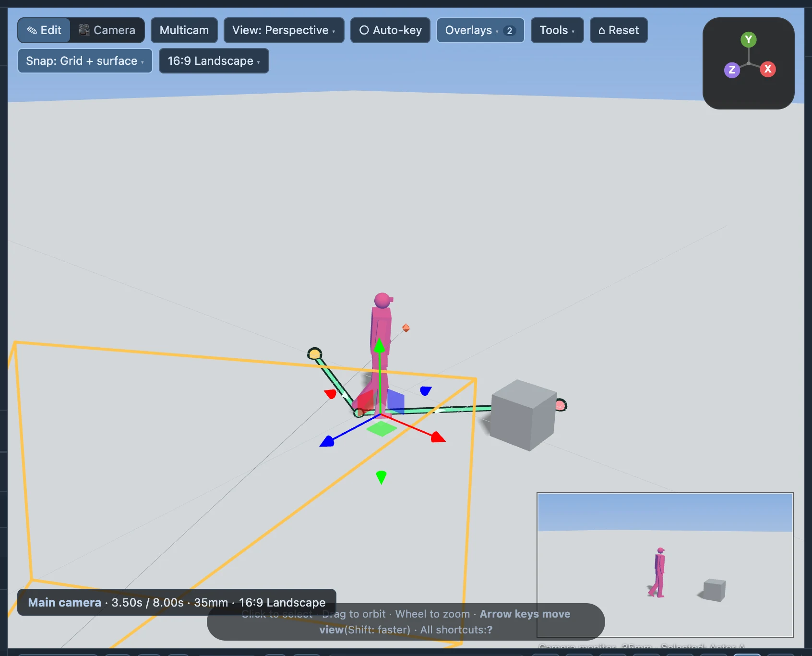Open the 16:9 Landscape aspect dropdown
Screen dimensions: 812x656
pos(214,61)
